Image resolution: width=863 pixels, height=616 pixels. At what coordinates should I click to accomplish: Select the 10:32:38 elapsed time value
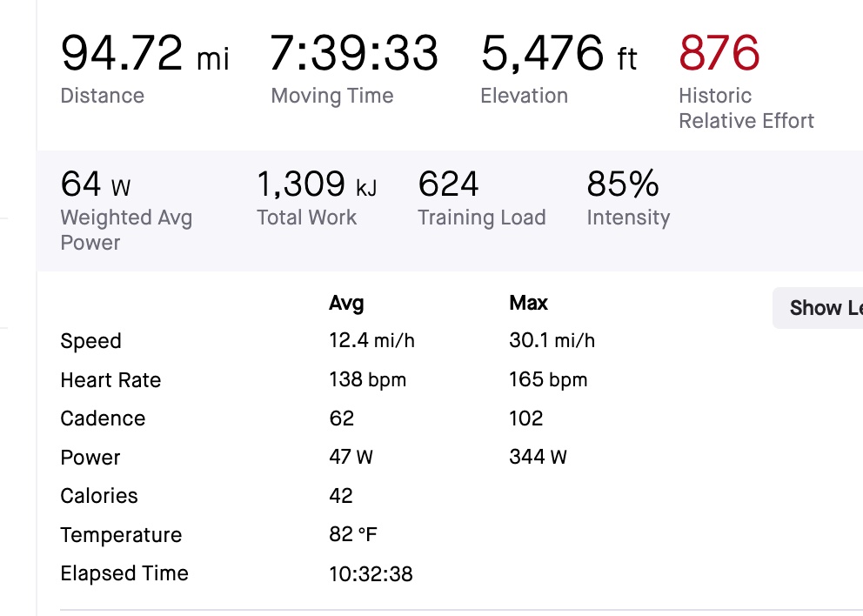click(371, 574)
